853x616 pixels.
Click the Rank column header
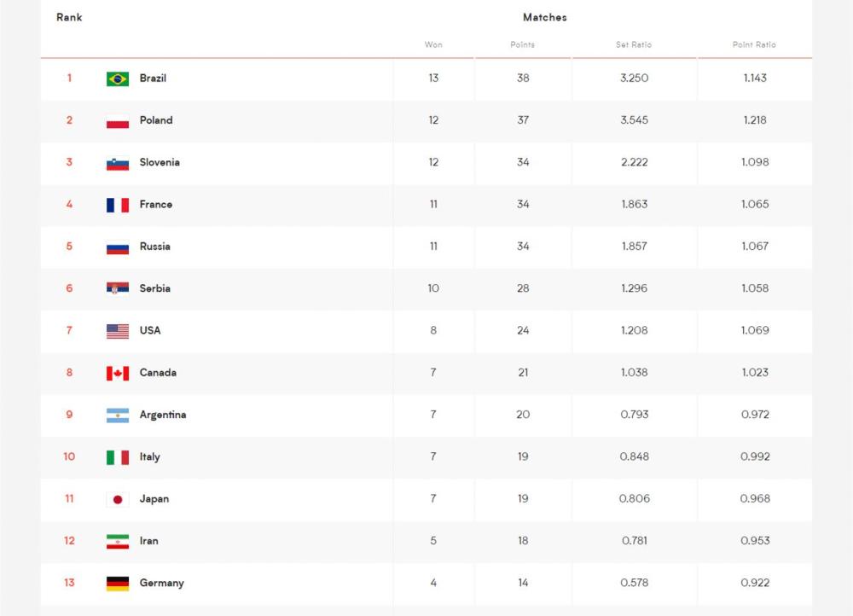[69, 17]
